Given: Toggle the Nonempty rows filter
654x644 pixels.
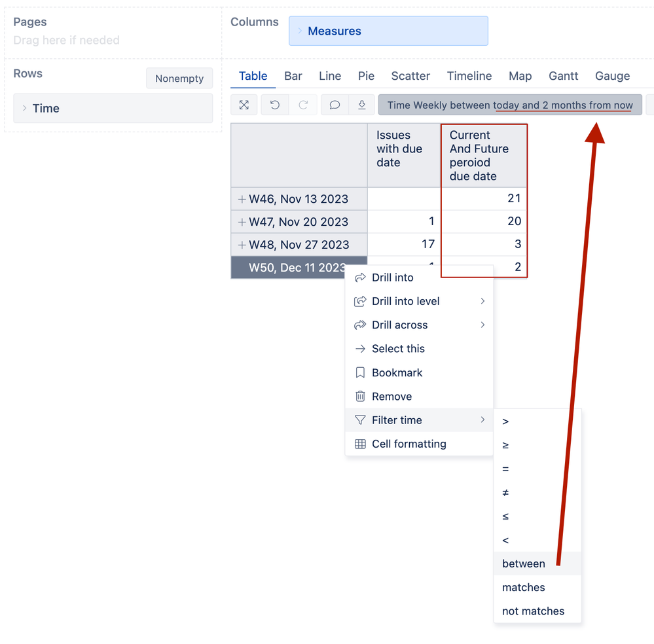Looking at the screenshot, I should click(179, 78).
